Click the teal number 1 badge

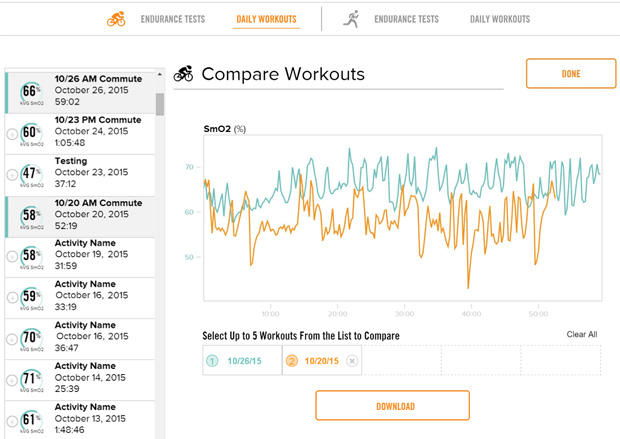pos(211,360)
